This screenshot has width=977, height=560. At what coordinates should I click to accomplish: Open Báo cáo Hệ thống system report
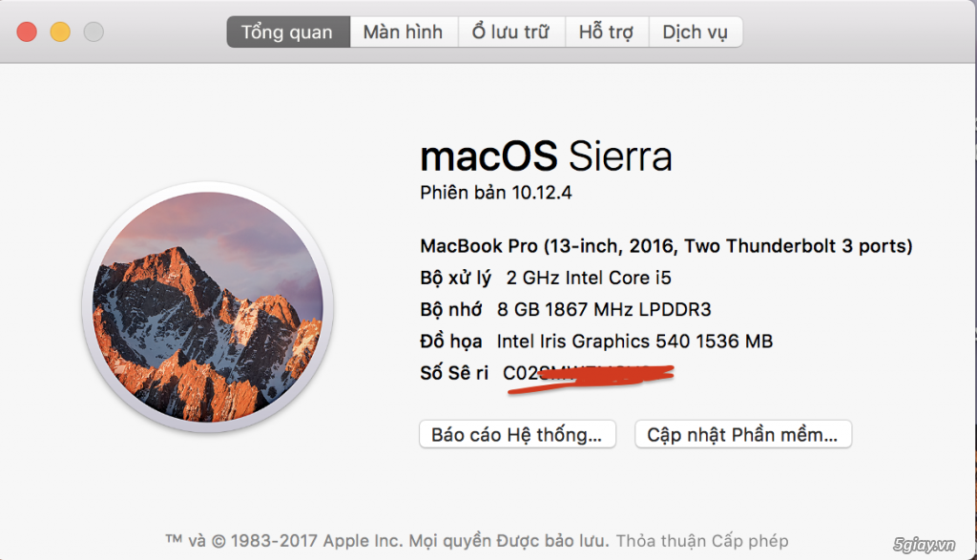click(517, 434)
